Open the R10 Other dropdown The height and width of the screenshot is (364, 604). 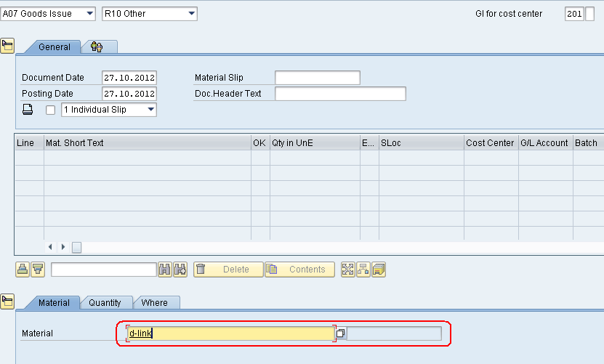tap(150, 14)
